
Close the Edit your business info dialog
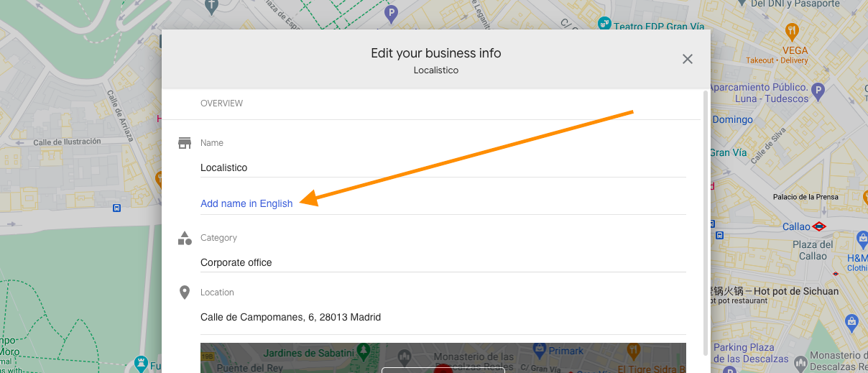click(x=688, y=59)
